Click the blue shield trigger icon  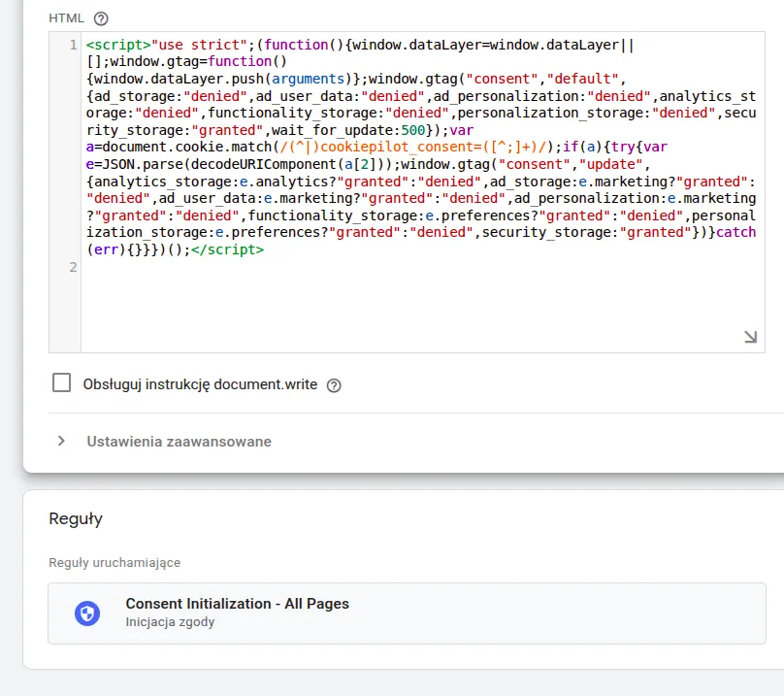point(88,613)
